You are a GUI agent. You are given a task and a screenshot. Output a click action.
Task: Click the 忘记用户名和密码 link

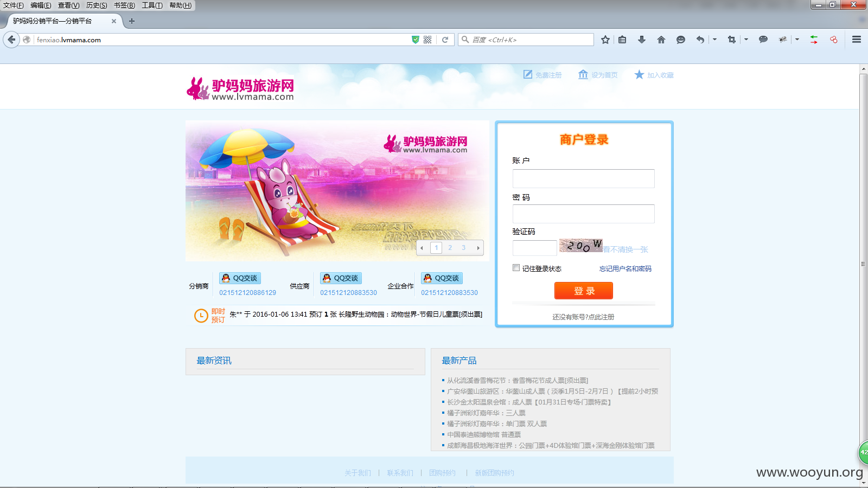coord(626,269)
